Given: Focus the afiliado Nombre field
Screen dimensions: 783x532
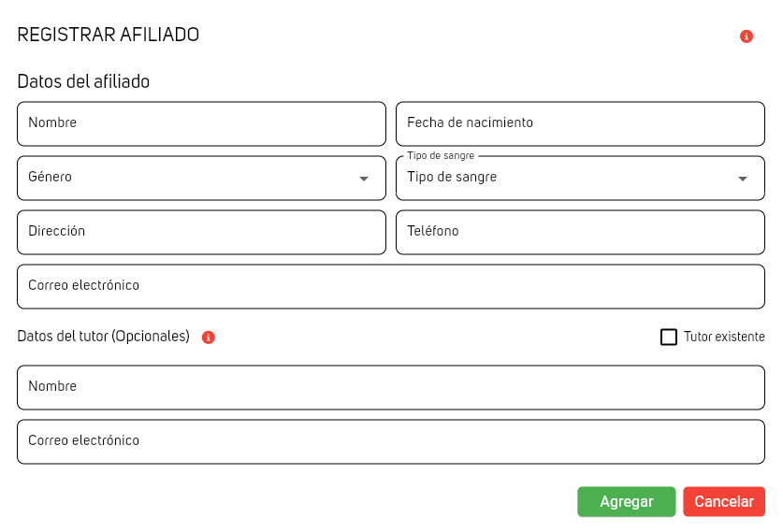Looking at the screenshot, I should coord(201,123).
